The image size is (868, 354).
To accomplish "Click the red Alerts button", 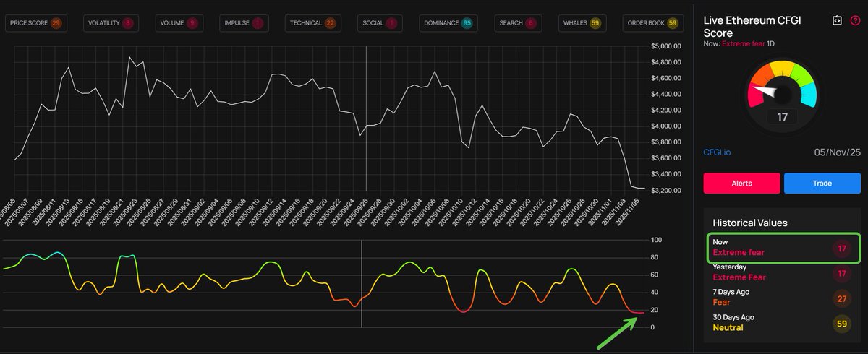I will pos(741,184).
